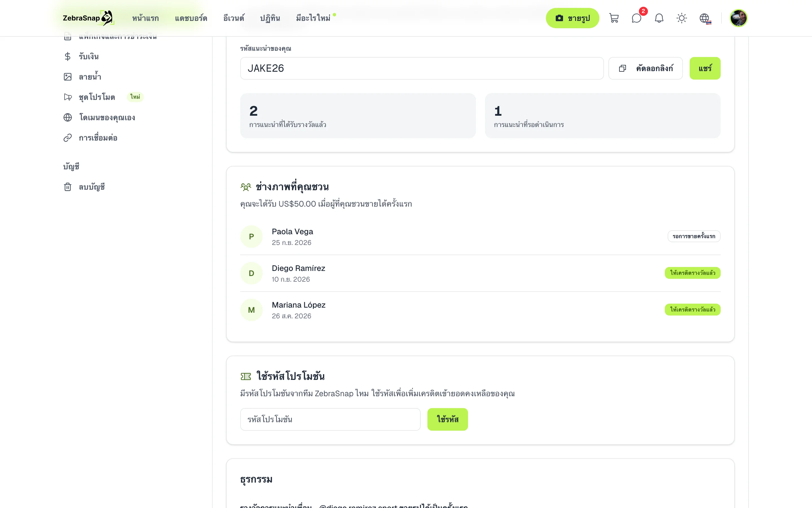
Task: Open มีอะไรใหม่ nav item
Action: tap(313, 18)
